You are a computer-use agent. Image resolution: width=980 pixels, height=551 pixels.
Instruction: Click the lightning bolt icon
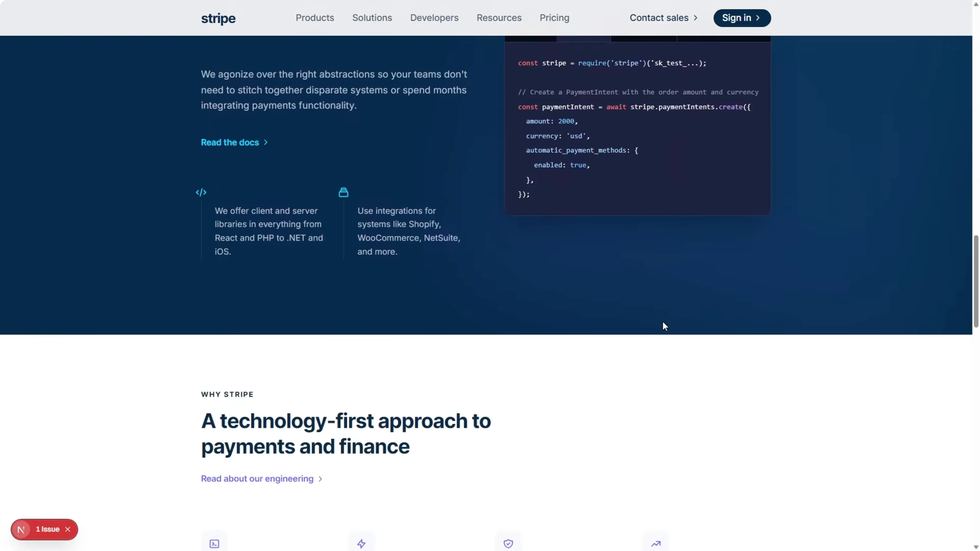(x=361, y=543)
